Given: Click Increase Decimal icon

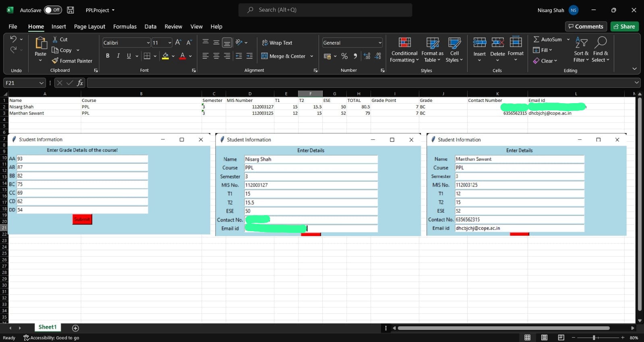Looking at the screenshot, I should click(367, 56).
